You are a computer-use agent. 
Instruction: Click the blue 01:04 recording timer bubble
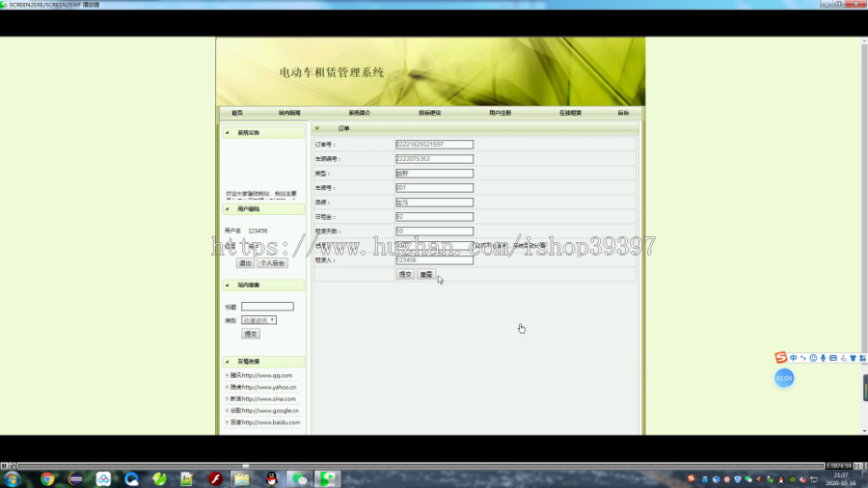784,378
